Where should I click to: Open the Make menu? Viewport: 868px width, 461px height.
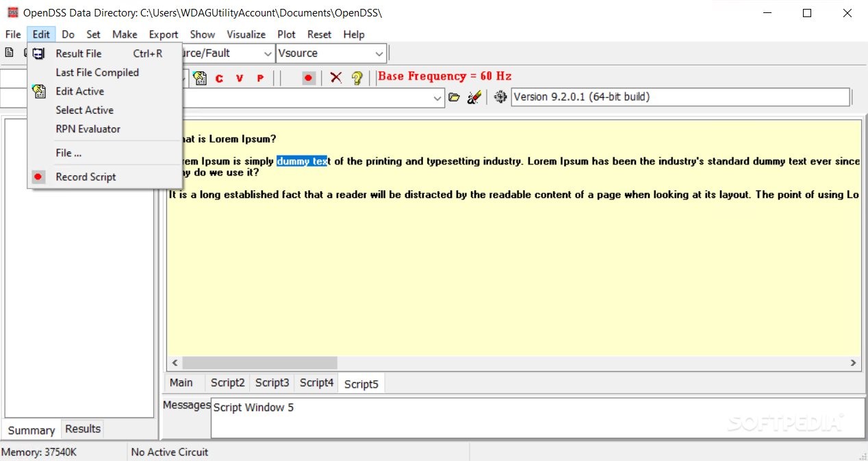tap(125, 34)
